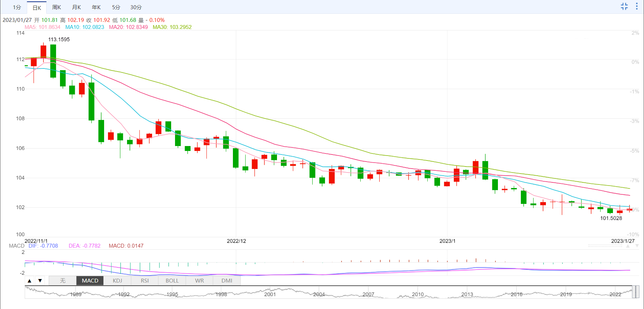Click the MA30: 103.2952 legend label
The width and height of the screenshot is (644, 309).
[172, 27]
